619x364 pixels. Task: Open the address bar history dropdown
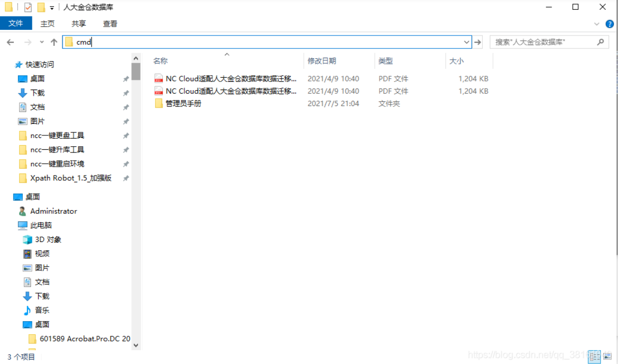[x=467, y=42]
